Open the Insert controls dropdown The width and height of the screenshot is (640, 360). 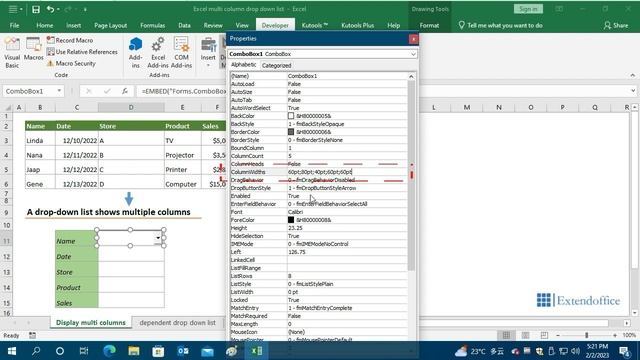coord(208,52)
